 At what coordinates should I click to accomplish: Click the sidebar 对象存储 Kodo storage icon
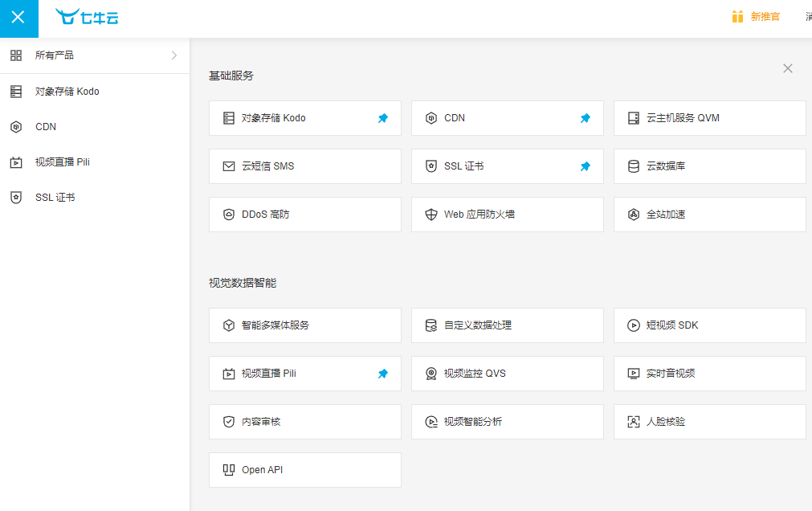16,92
